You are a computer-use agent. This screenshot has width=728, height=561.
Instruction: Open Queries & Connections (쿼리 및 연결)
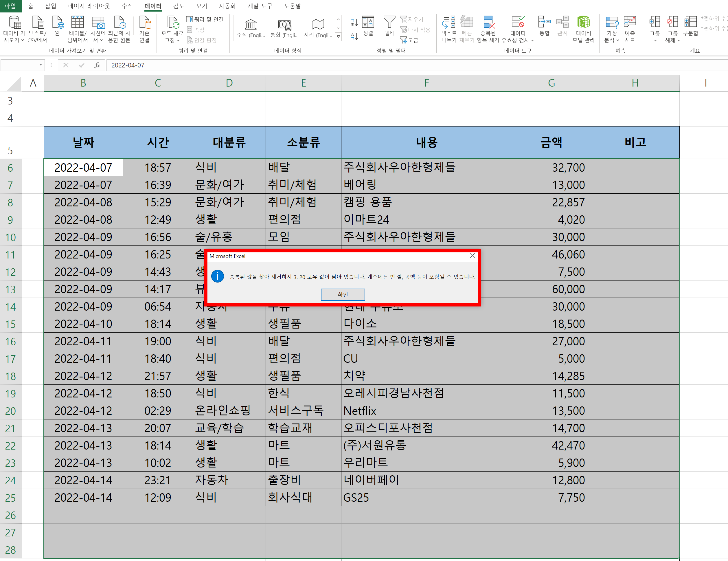[x=205, y=19]
